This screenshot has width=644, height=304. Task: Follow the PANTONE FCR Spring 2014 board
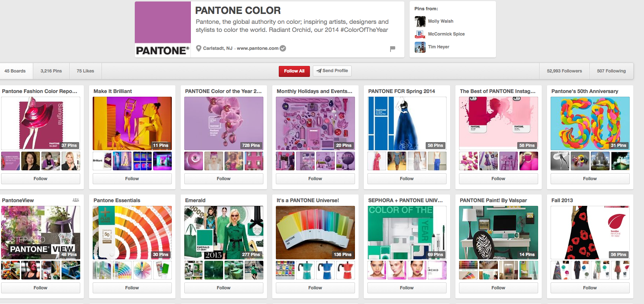click(x=407, y=179)
